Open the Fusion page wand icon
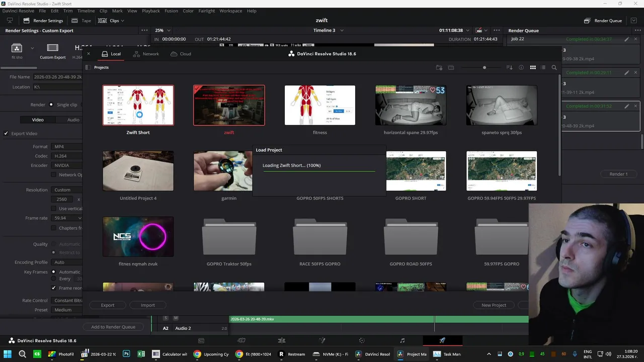Image resolution: width=644 pixels, height=362 pixels. click(322, 340)
